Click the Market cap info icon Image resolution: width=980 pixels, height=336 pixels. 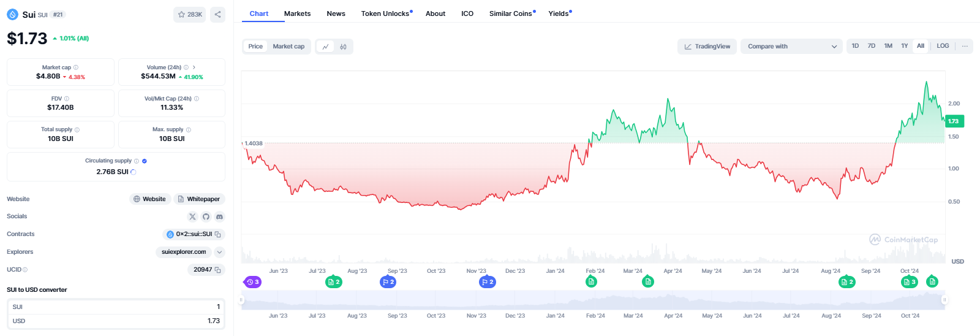click(76, 67)
